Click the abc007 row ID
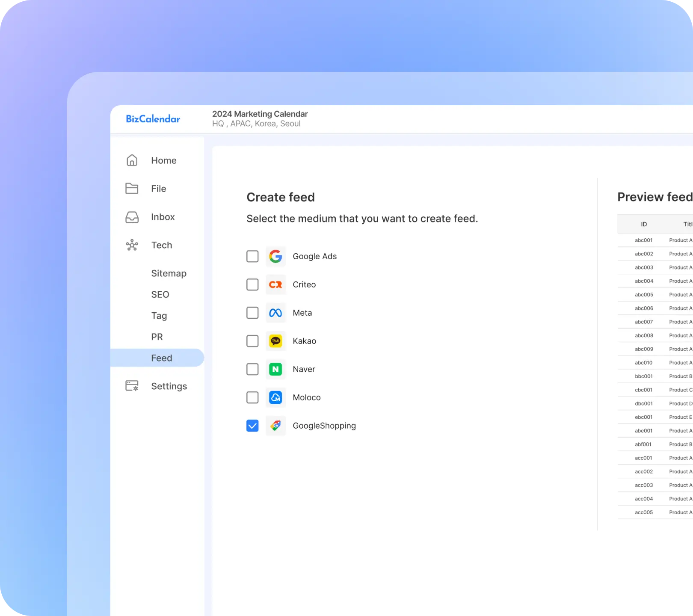693x616 pixels. (644, 322)
